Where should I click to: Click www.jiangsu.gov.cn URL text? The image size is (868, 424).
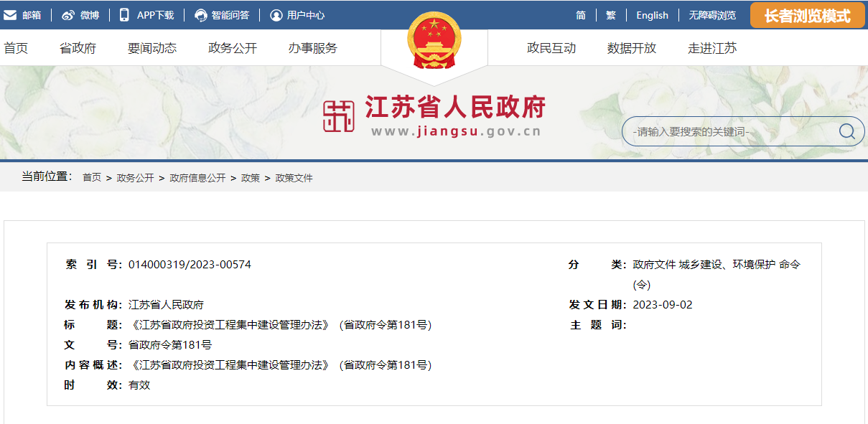click(x=456, y=131)
